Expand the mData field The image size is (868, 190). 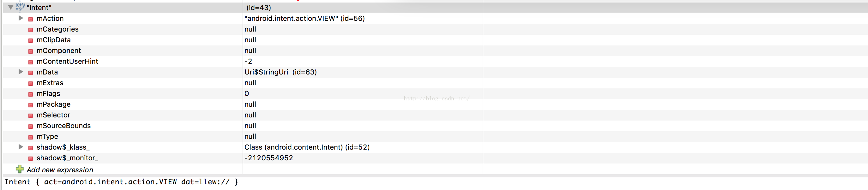coord(21,72)
